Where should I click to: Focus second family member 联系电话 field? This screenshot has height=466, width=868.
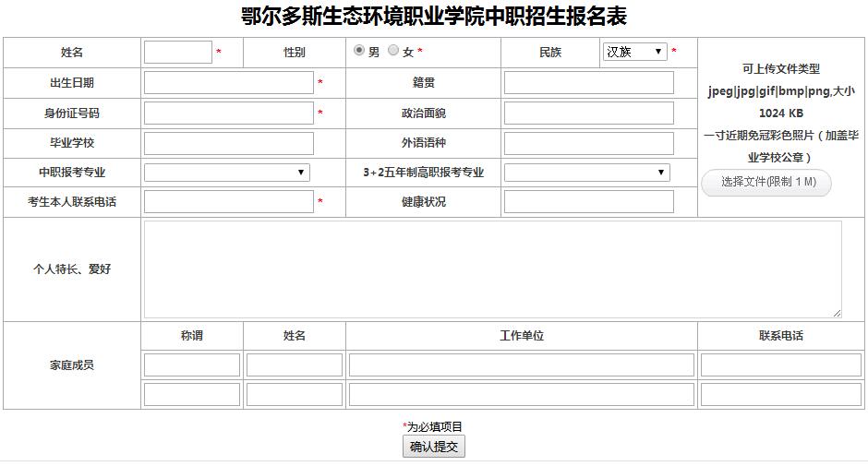pos(781,395)
